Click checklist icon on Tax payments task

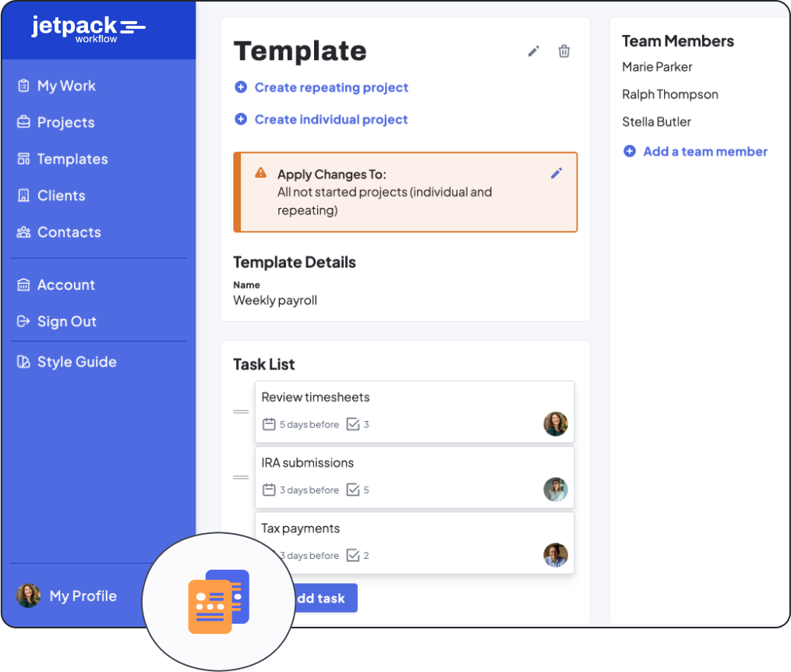352,556
